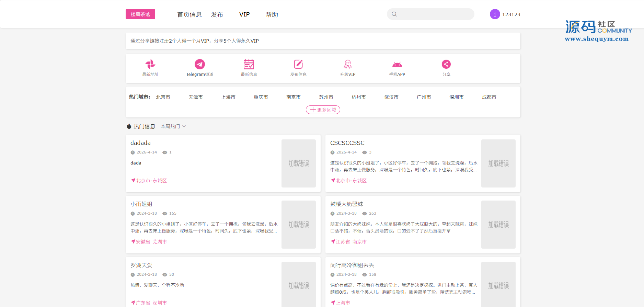Go to the VIP menu item
This screenshot has width=644, height=307.
pos(244,14)
